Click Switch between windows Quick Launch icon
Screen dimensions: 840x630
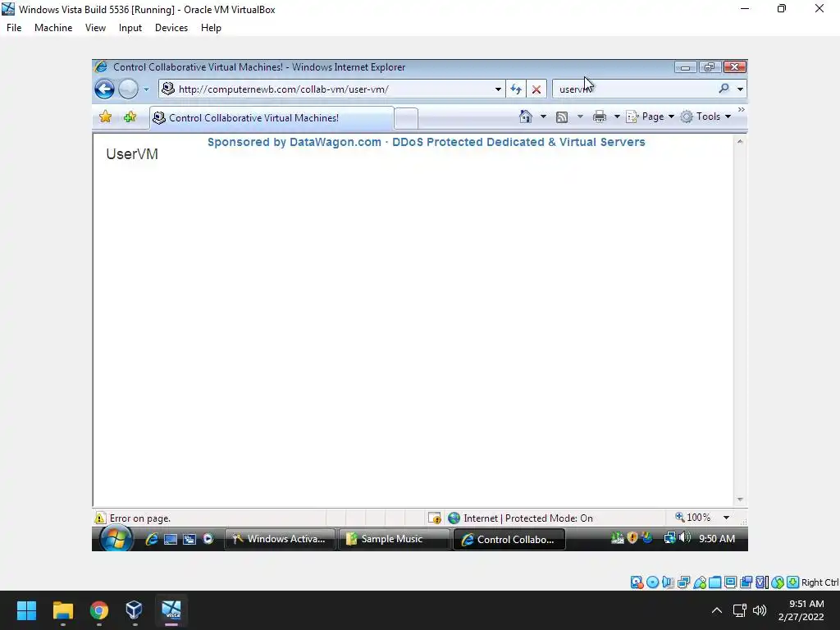pyautogui.click(x=189, y=539)
